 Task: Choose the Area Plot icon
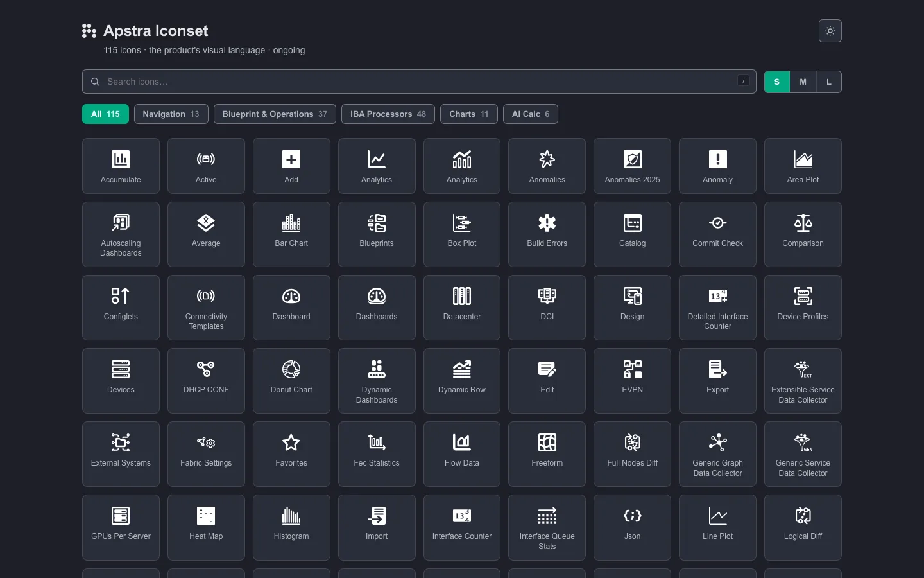803,166
